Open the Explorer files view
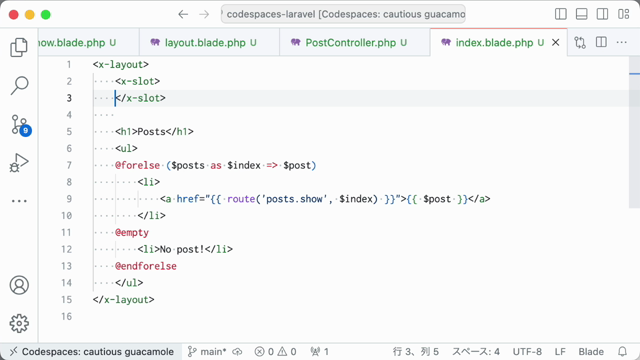 [19, 47]
